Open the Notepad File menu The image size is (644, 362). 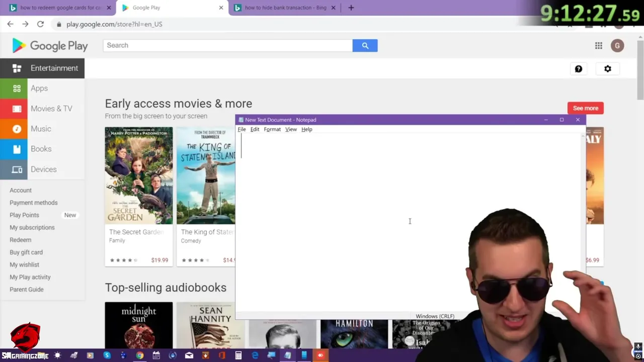coord(242,129)
